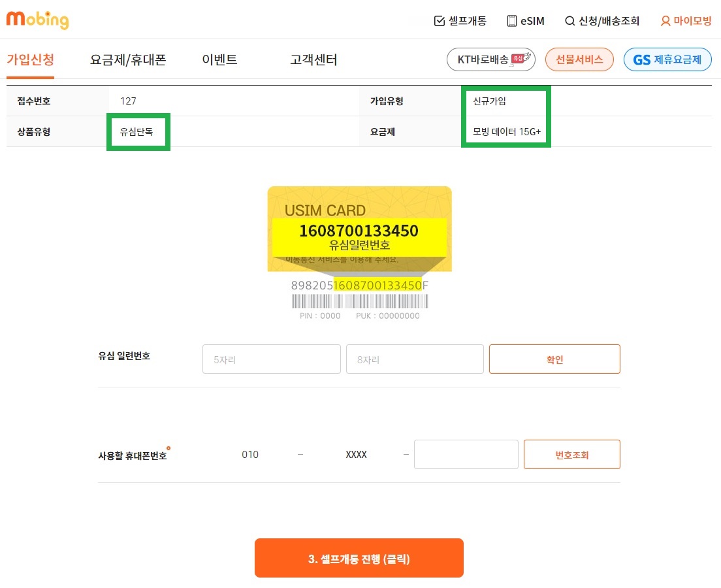Click the KT바로배송 delivery badge button
The height and width of the screenshot is (588, 721).
(490, 59)
